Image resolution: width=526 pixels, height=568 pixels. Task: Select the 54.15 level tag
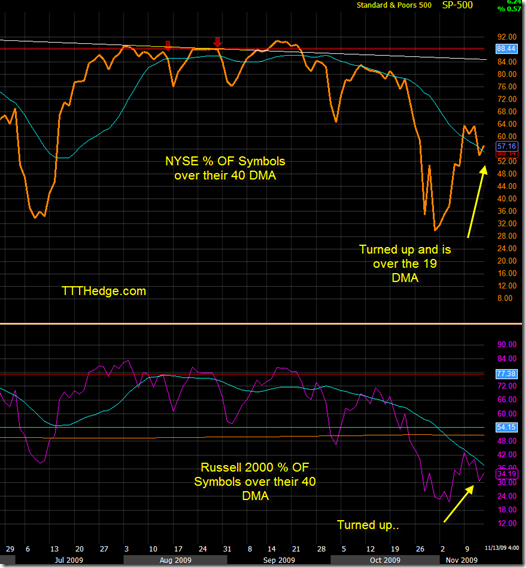point(506,427)
